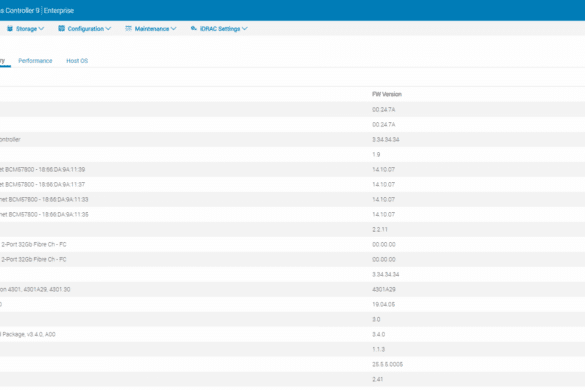The height and width of the screenshot is (390, 585).
Task: Switch to the Host OS tab
Action: pos(77,61)
